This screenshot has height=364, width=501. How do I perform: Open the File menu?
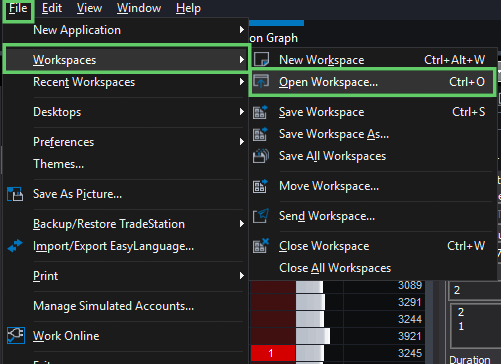pos(18,8)
